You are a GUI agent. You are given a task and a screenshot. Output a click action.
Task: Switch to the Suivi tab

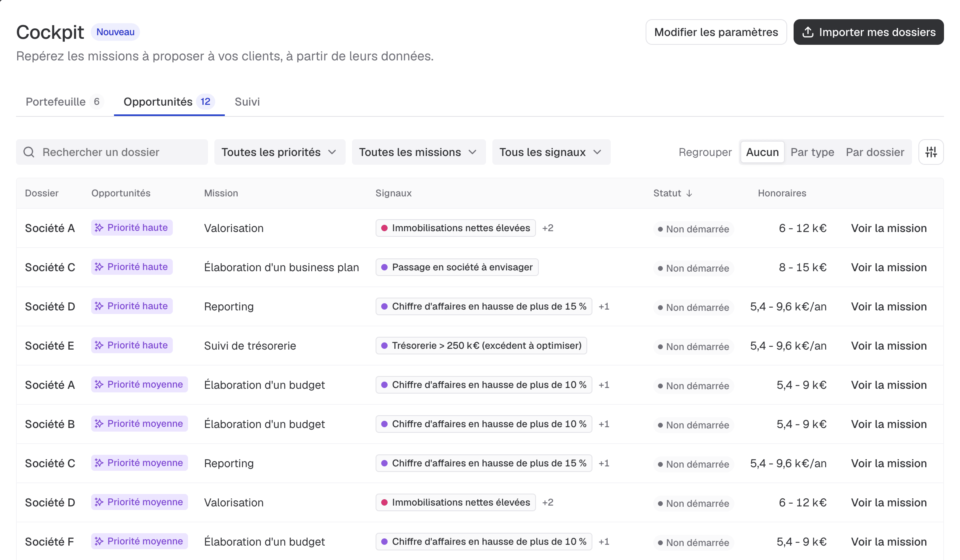pyautogui.click(x=247, y=102)
